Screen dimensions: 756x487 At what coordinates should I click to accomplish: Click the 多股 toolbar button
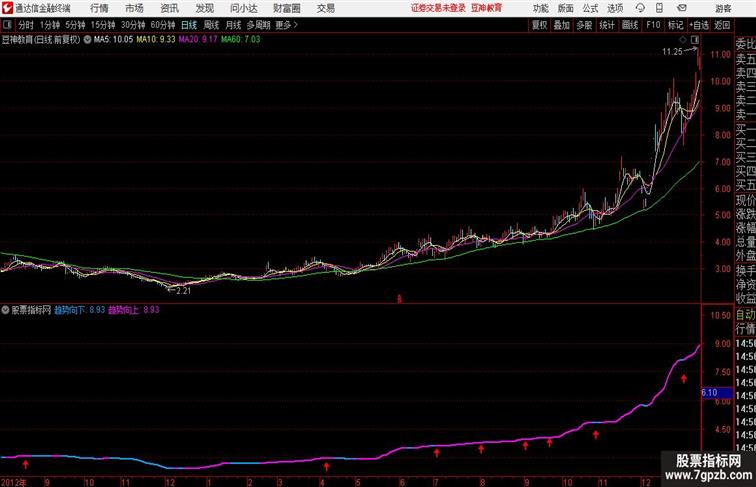click(x=584, y=25)
